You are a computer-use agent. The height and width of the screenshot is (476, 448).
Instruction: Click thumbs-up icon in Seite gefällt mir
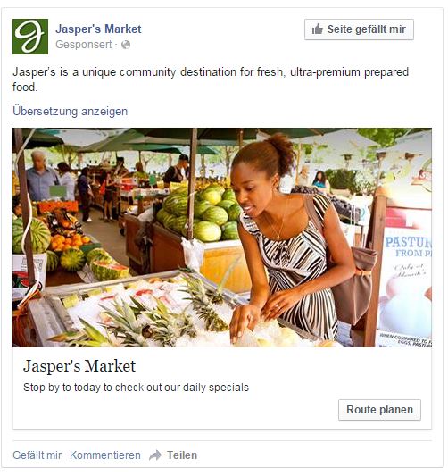318,29
